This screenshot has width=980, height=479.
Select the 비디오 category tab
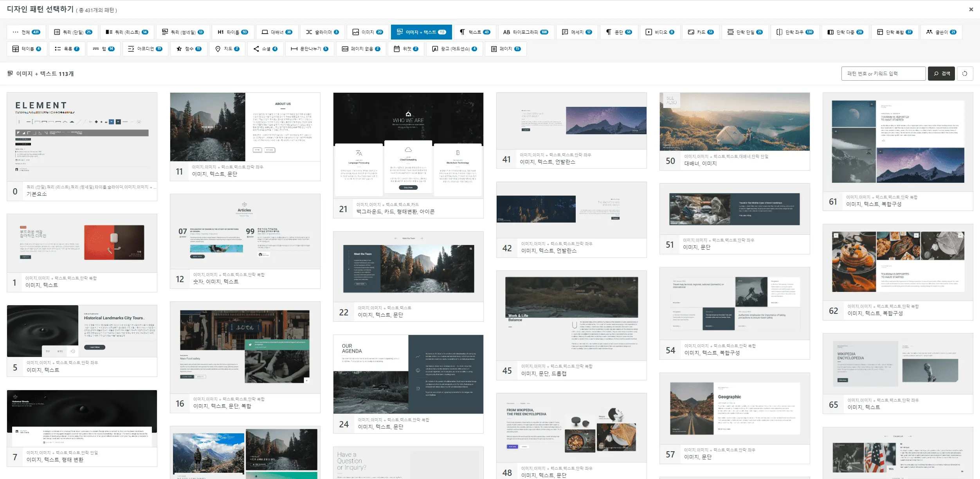tap(660, 32)
